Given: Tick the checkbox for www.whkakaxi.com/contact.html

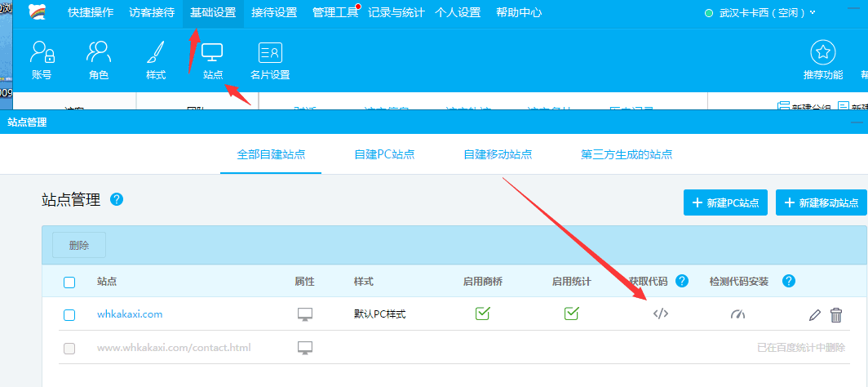Looking at the screenshot, I should point(69,349).
